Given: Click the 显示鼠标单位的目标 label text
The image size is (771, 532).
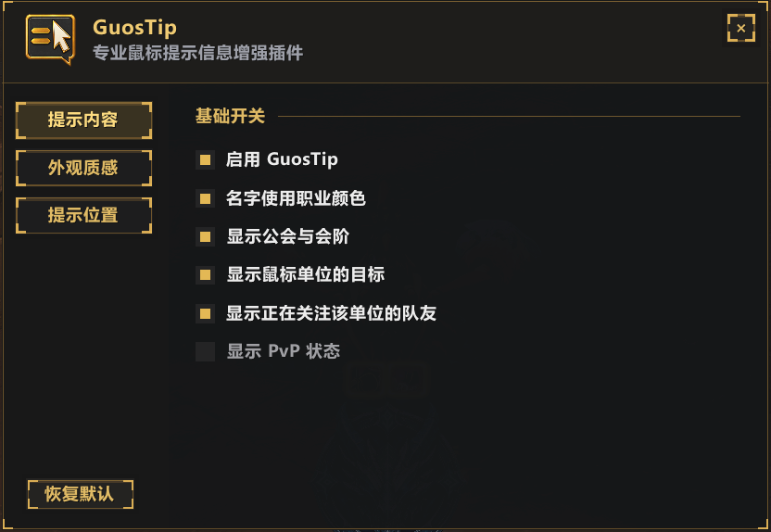Looking at the screenshot, I should point(306,275).
